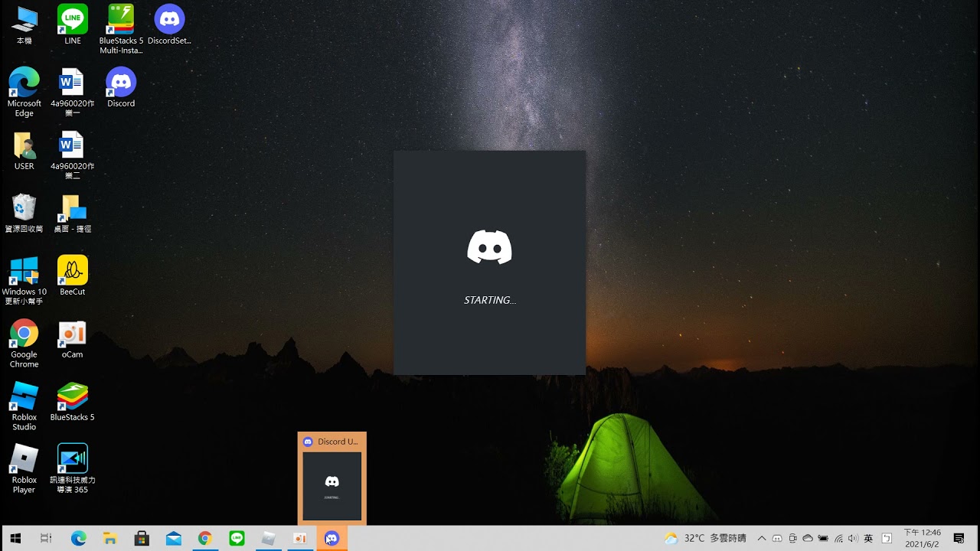Image resolution: width=980 pixels, height=551 pixels.
Task: Open the Microsoft Edge desktop shortcut
Action: [x=24, y=92]
